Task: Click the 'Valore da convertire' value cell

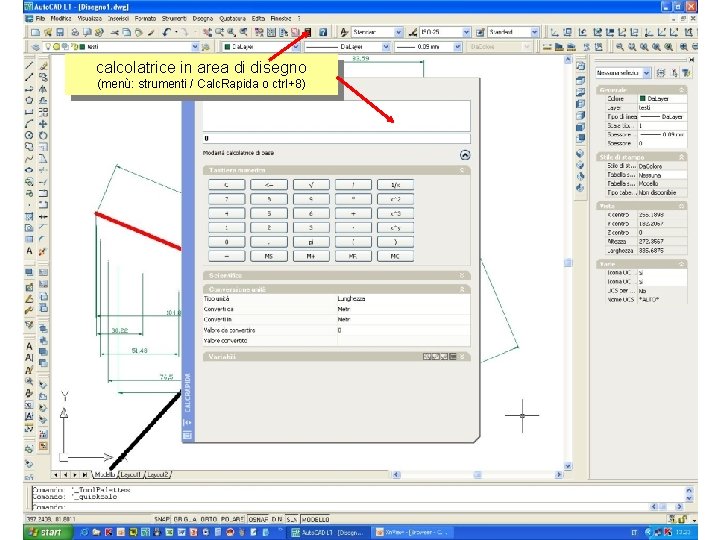Action: point(404,330)
